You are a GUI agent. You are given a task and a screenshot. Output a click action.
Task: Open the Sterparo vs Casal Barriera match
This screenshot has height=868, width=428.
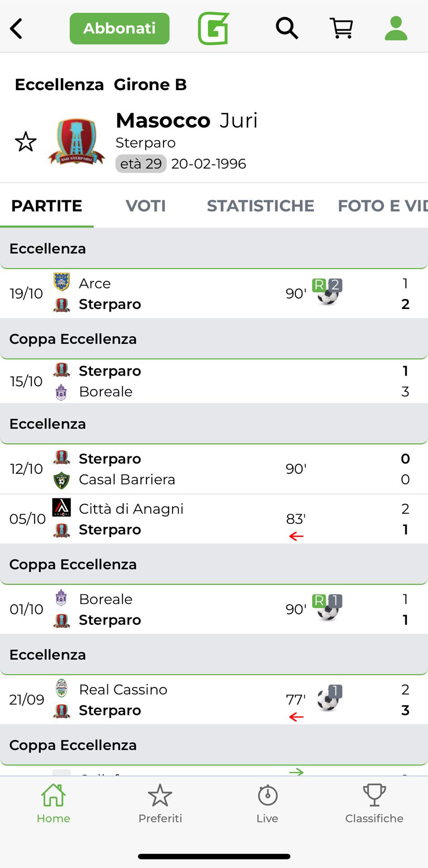[181, 469]
